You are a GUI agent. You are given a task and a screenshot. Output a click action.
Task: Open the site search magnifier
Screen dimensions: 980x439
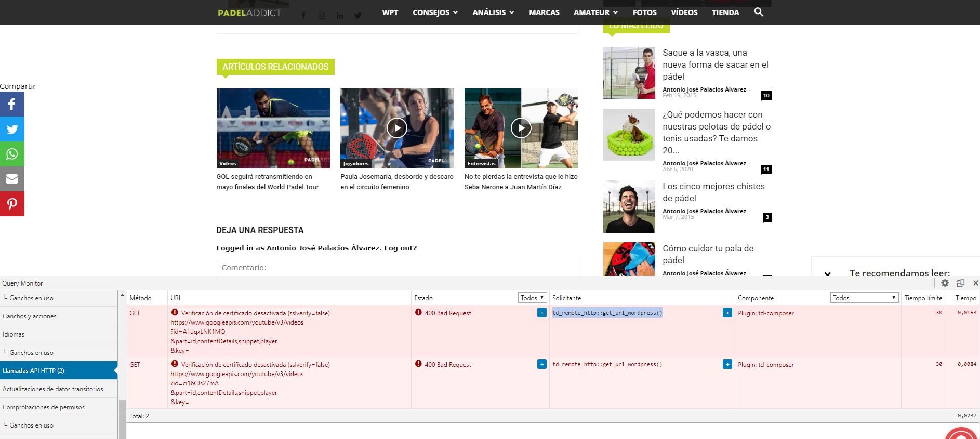pos(759,12)
